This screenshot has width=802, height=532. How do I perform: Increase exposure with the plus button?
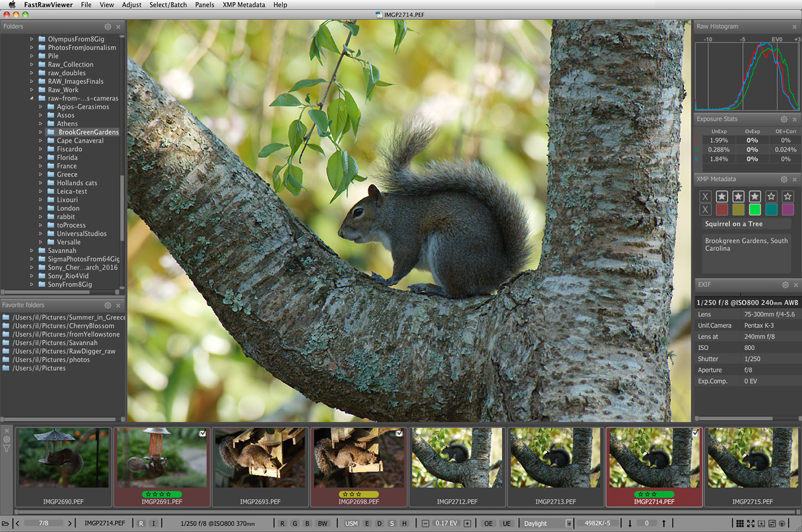point(467,523)
